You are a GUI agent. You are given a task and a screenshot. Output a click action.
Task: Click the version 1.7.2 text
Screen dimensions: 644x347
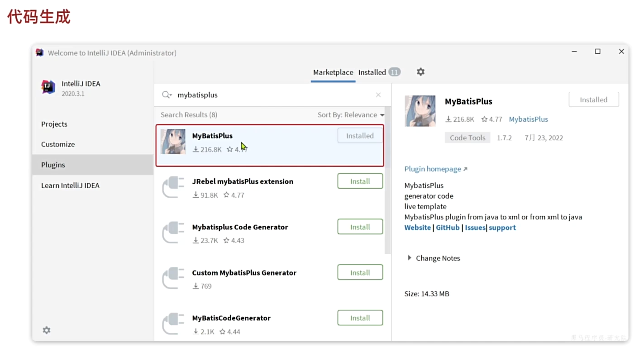[x=504, y=138]
